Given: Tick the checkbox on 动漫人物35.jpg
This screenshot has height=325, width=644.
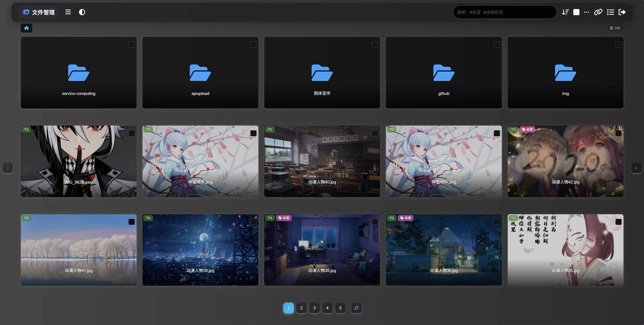Looking at the screenshot, I should pyautogui.click(x=618, y=222).
